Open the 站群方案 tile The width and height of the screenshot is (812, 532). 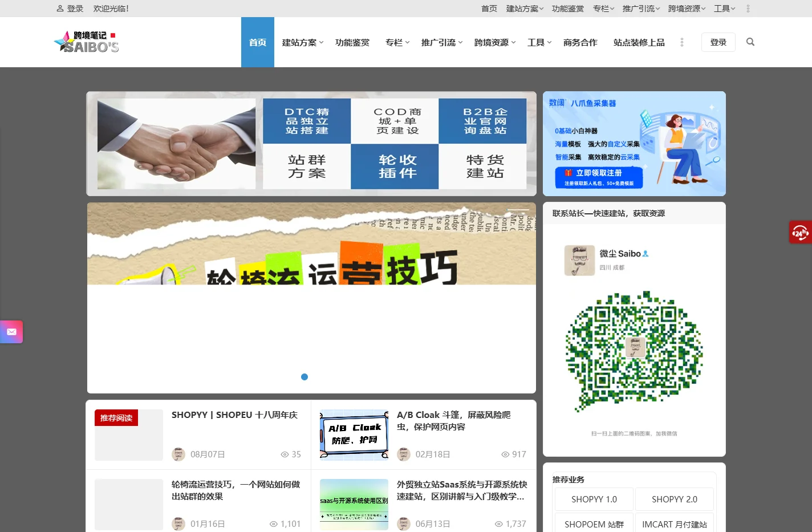tap(307, 166)
